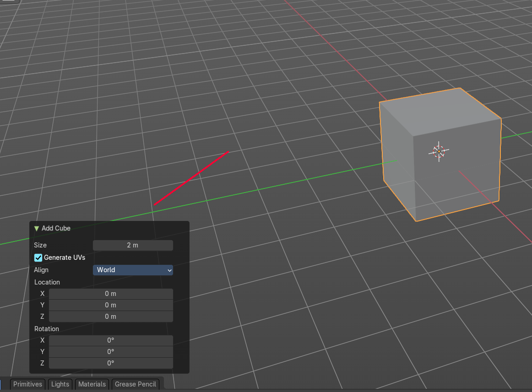Click the Rotation Y angle field
The width and height of the screenshot is (532, 392).
pyautogui.click(x=111, y=352)
